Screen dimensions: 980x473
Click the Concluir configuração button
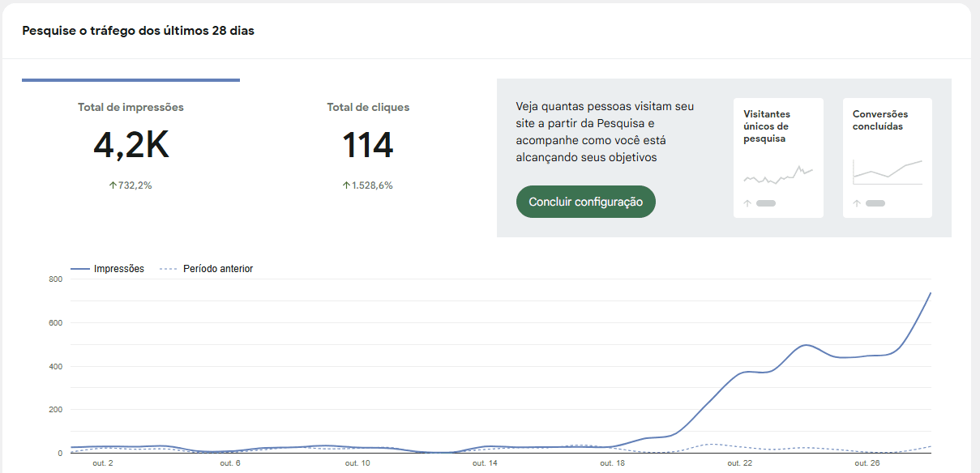[x=585, y=202]
